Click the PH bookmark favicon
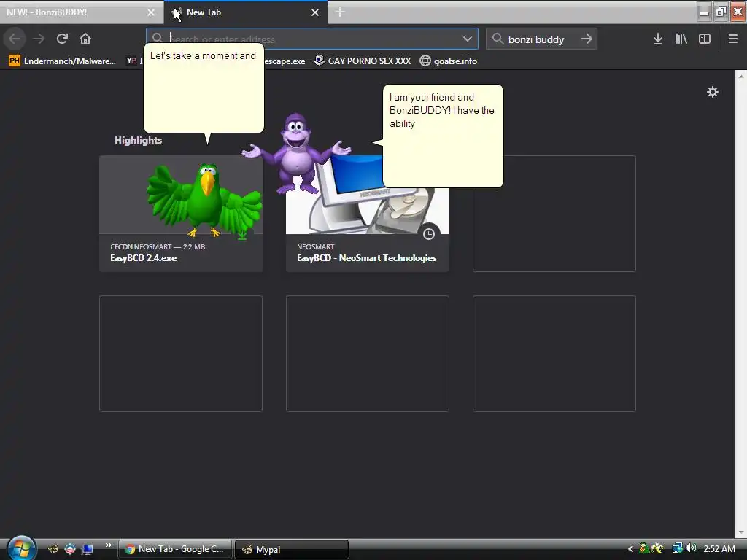Screen dimensions: 747x560 (15, 61)
